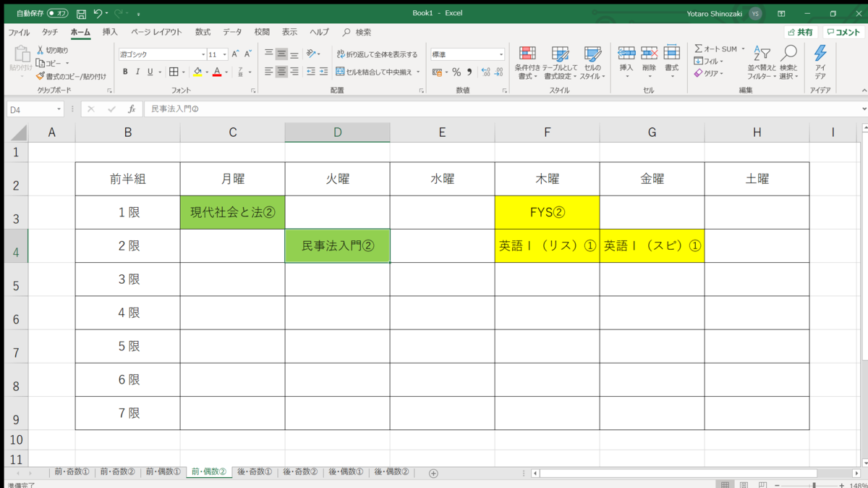
Task: Click the Format Painter (書式のコピー/貼り付け) brush
Action: coord(41,76)
